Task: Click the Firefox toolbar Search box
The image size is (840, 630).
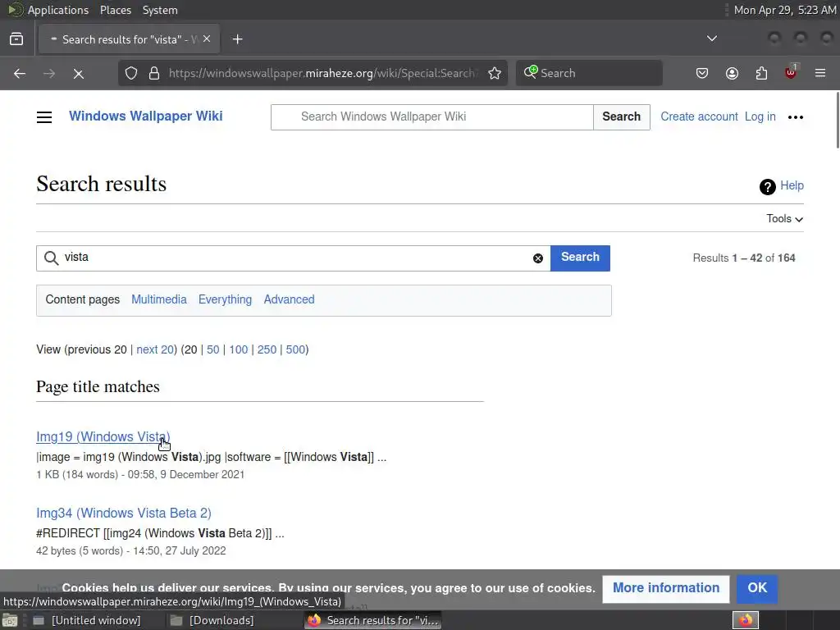Action: [589, 73]
